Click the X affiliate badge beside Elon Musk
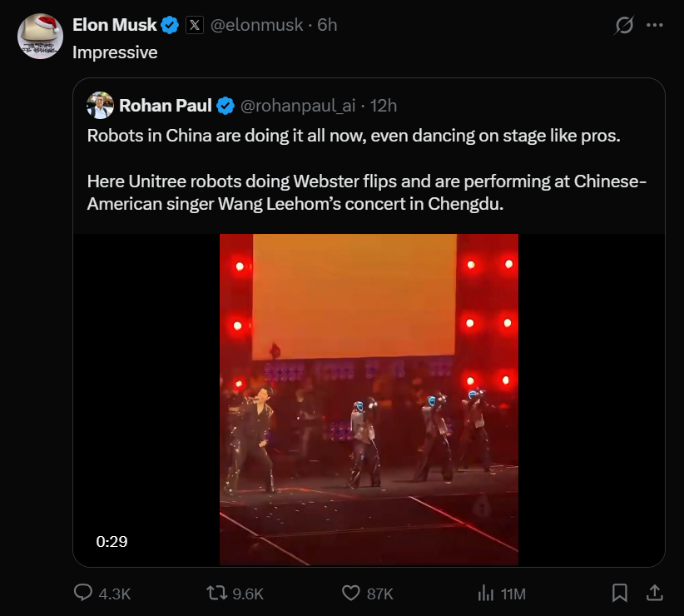The image size is (684, 616). pyautogui.click(x=195, y=25)
